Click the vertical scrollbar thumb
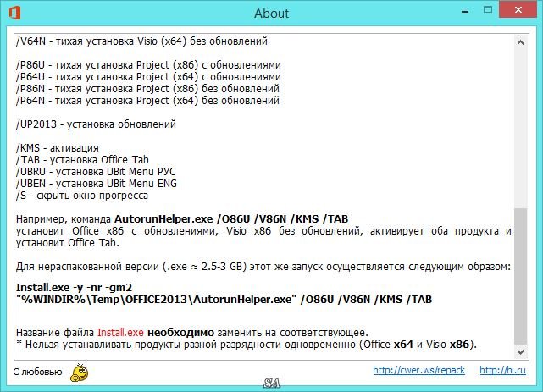543x392 pixels. tap(520, 277)
